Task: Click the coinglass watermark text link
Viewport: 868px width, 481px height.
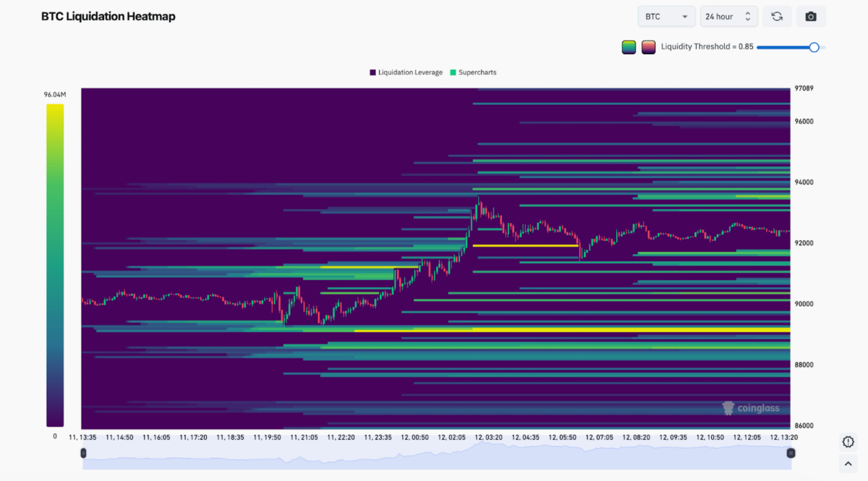Action: pos(758,408)
